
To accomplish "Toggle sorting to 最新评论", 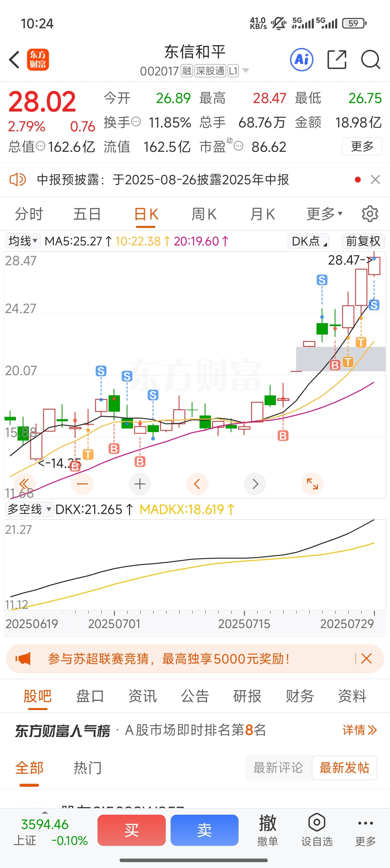I will 278,768.
